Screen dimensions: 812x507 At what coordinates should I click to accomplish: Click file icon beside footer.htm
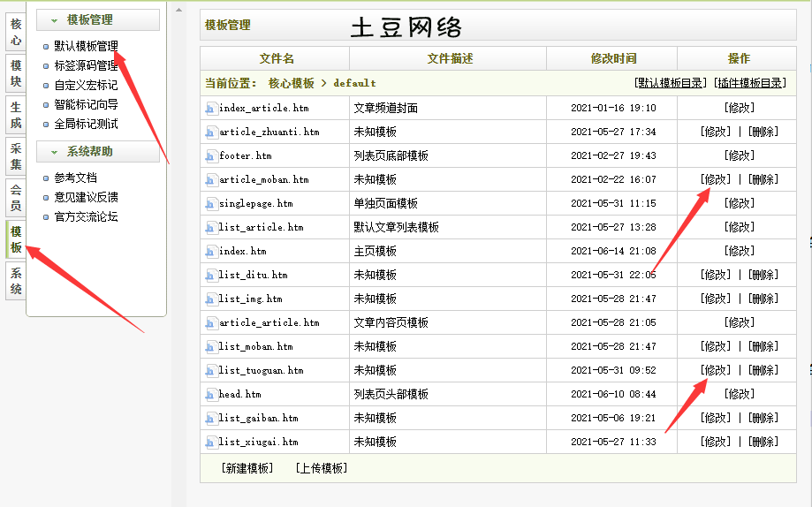coord(210,156)
